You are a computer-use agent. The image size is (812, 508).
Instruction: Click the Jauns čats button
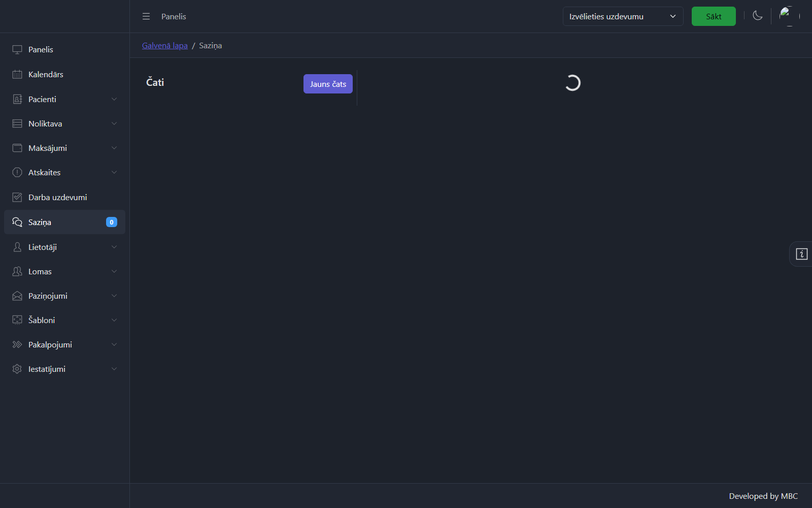click(x=328, y=84)
